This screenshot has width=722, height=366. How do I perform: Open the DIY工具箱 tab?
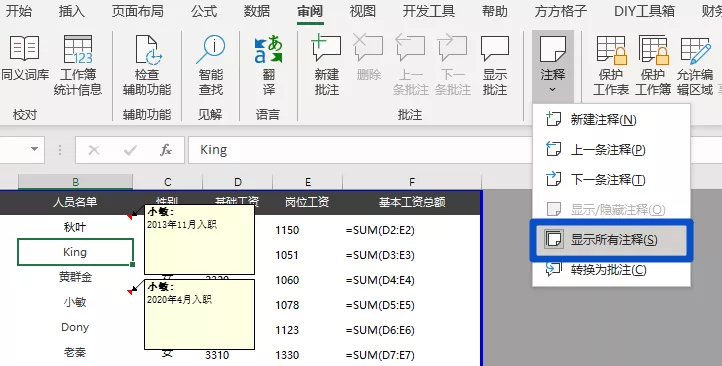tap(644, 11)
